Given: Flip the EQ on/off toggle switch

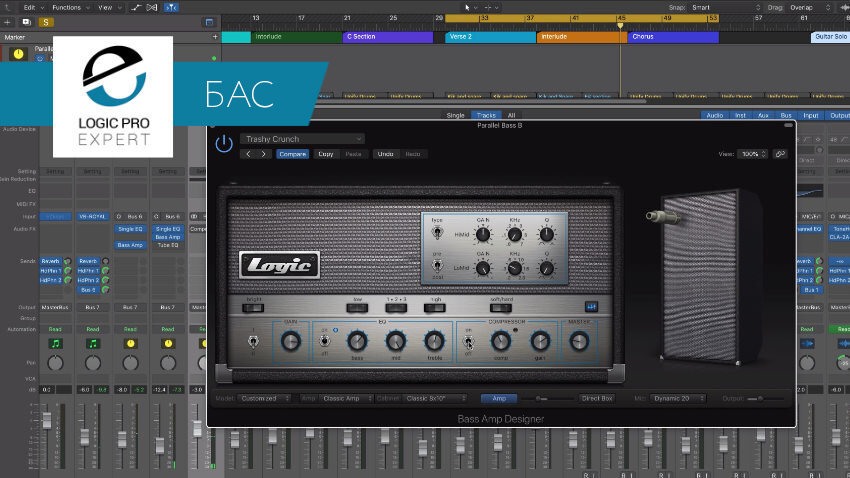Looking at the screenshot, I should pos(324,341).
